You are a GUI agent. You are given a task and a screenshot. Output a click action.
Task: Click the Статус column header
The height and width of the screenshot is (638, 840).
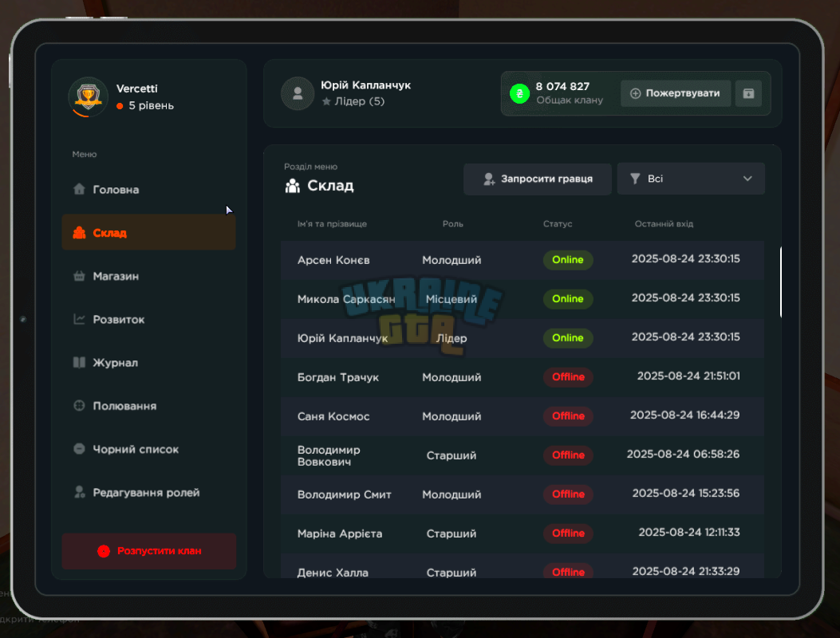point(557,224)
